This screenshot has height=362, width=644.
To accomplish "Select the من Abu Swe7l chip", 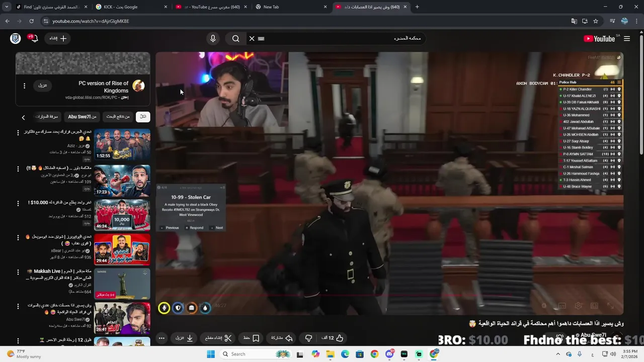I will click(x=83, y=117).
